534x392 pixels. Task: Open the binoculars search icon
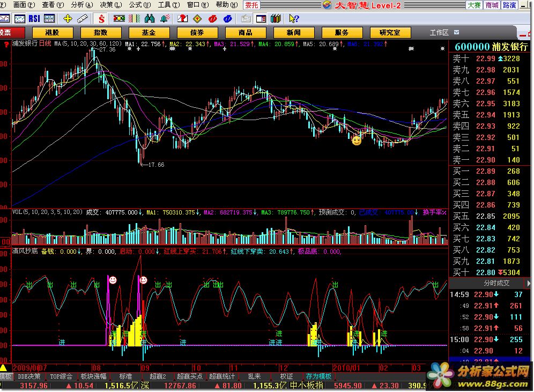point(150,19)
